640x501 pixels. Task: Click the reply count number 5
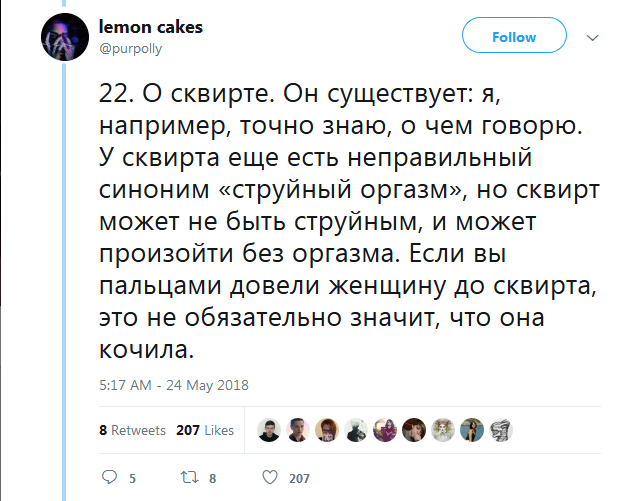pos(133,478)
